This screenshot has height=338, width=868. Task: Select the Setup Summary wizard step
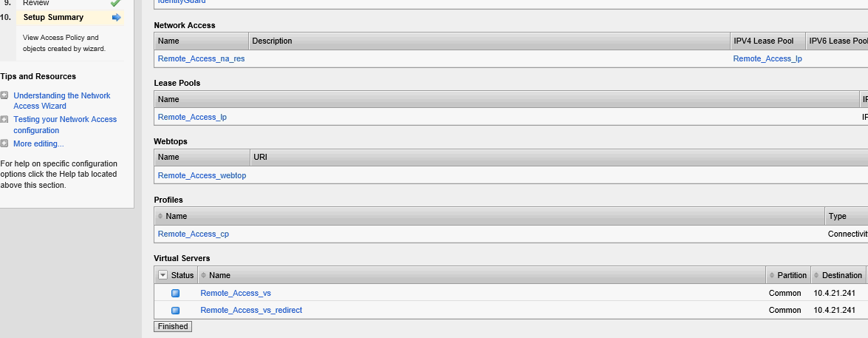[53, 17]
